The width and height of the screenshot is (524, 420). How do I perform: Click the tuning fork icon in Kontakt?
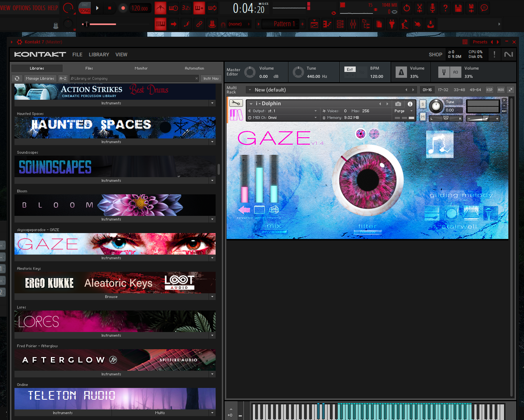coord(444,72)
